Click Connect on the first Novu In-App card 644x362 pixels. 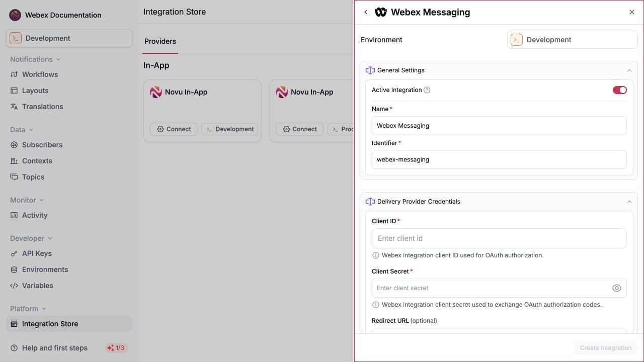(174, 129)
